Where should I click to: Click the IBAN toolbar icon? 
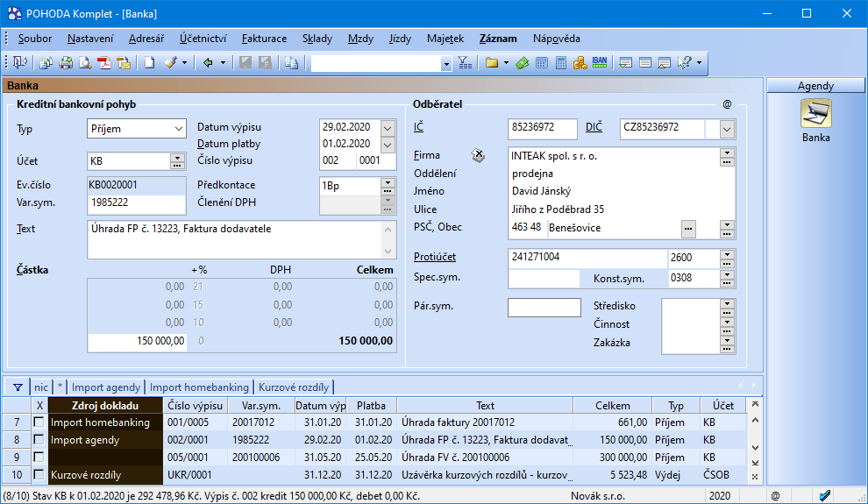tap(600, 63)
